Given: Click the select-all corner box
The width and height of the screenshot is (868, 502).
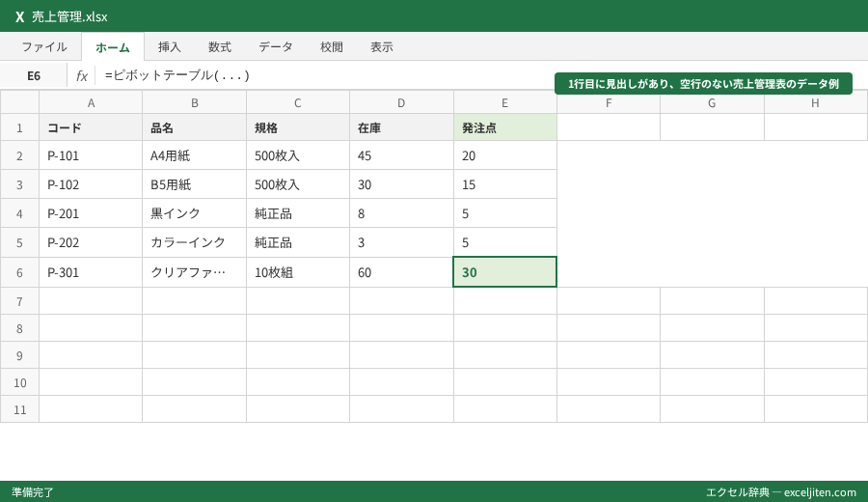Looking at the screenshot, I should pos(19,102).
